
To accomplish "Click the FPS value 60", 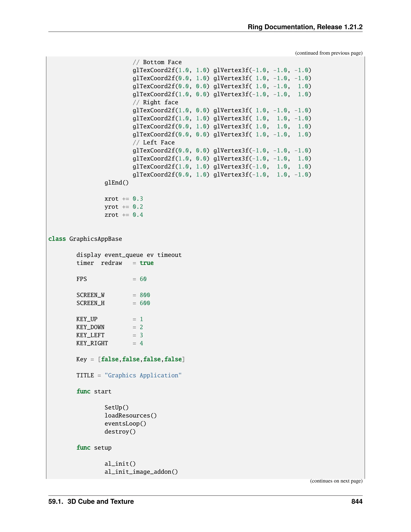I will tap(143, 279).
